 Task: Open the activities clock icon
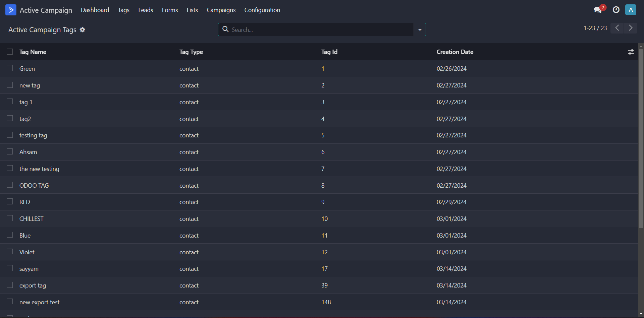(616, 10)
